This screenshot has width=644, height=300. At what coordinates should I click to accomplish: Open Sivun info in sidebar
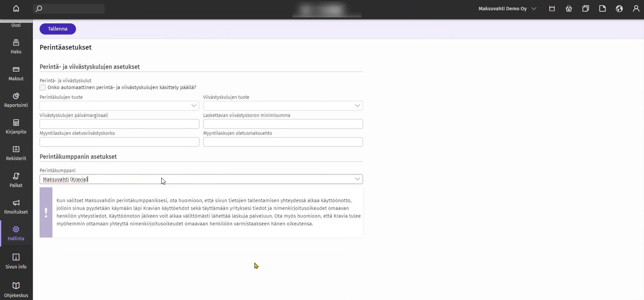(16, 261)
